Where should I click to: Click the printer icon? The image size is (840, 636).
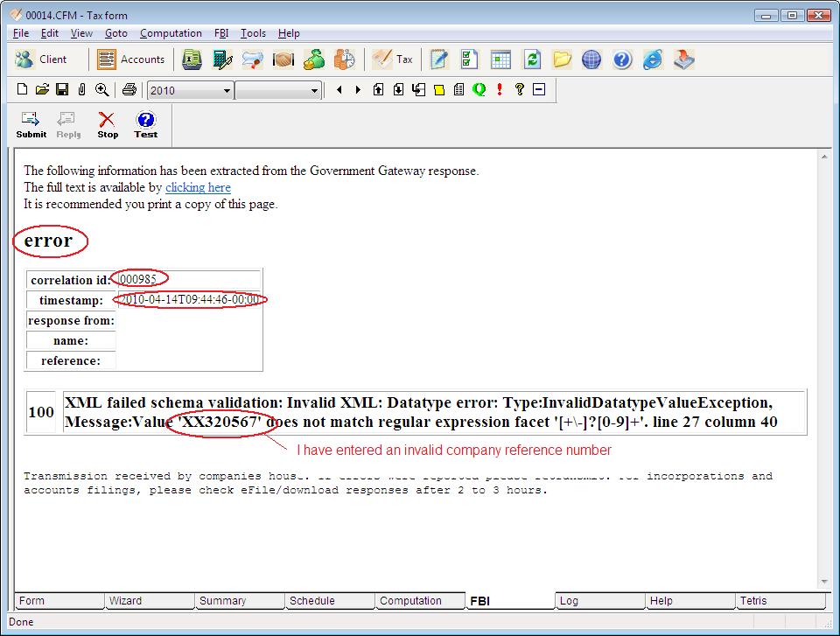(x=129, y=89)
